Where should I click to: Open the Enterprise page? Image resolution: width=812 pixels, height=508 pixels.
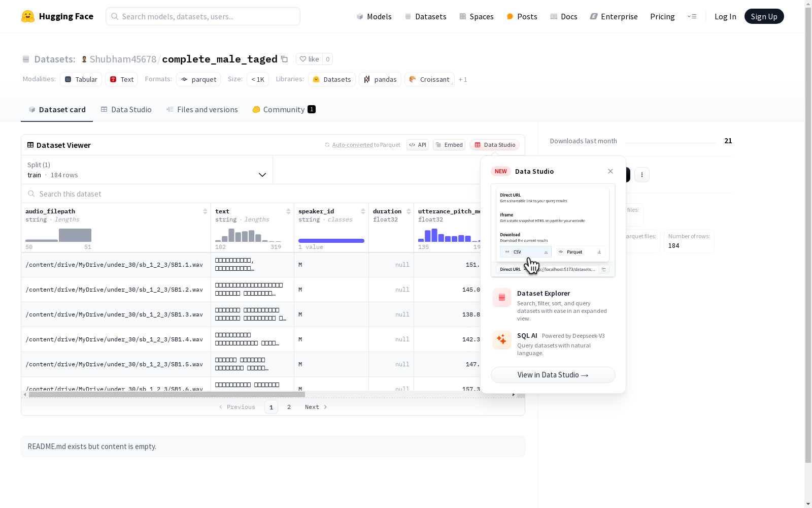(614, 16)
